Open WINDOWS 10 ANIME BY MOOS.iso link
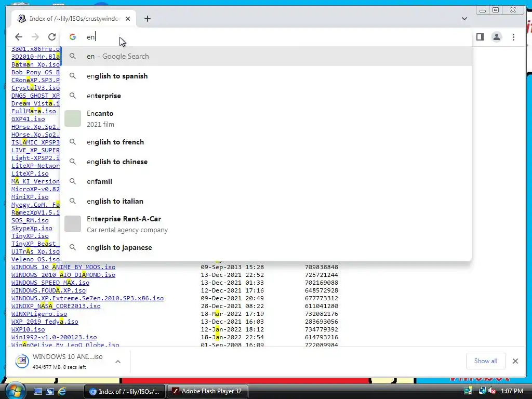 tap(63, 267)
